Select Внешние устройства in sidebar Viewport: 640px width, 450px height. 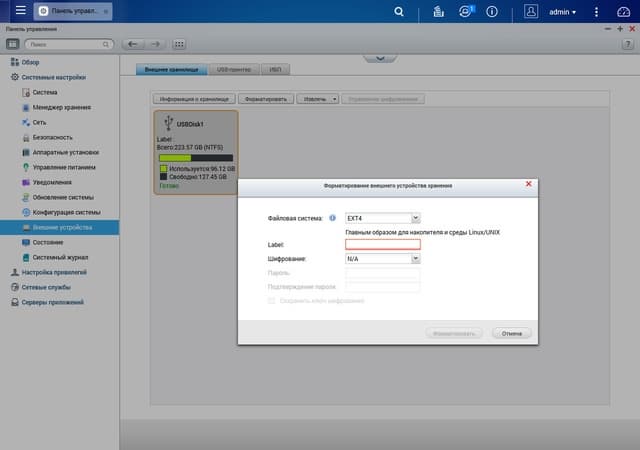click(60, 227)
